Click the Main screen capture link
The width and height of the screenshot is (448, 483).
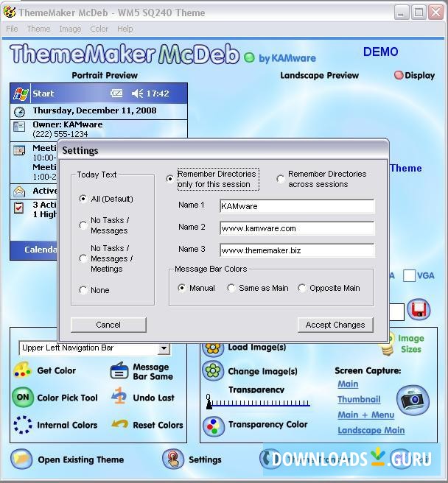tap(348, 384)
